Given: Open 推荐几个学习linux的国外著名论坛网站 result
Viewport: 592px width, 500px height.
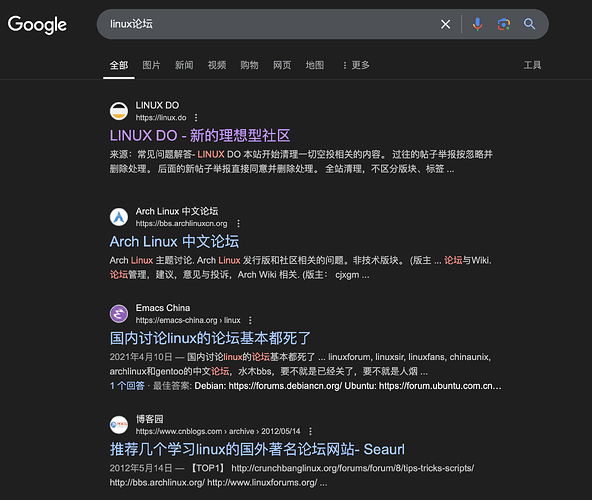Looking at the screenshot, I should pyautogui.click(x=257, y=449).
